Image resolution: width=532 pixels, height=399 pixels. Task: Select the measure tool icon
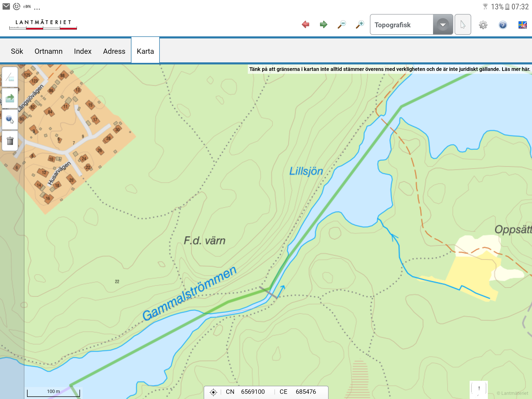pyautogui.click(x=10, y=77)
